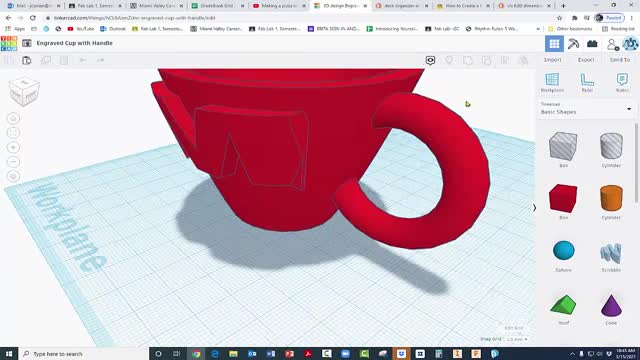
Task: Open the Blocks pickaxe mode
Action: pyautogui.click(x=573, y=44)
